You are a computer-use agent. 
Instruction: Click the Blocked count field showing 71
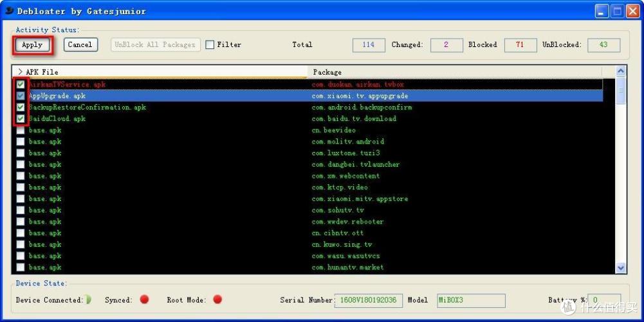520,45
